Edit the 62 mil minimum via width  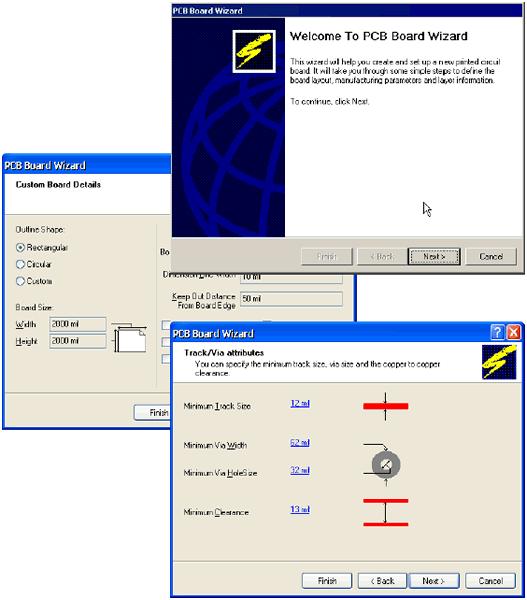tap(300, 442)
